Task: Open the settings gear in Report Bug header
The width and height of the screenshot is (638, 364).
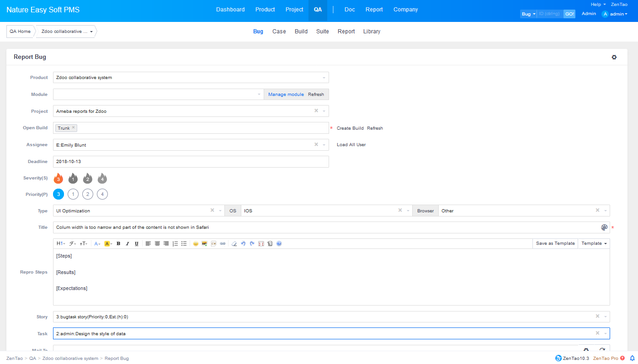Action: [x=614, y=57]
